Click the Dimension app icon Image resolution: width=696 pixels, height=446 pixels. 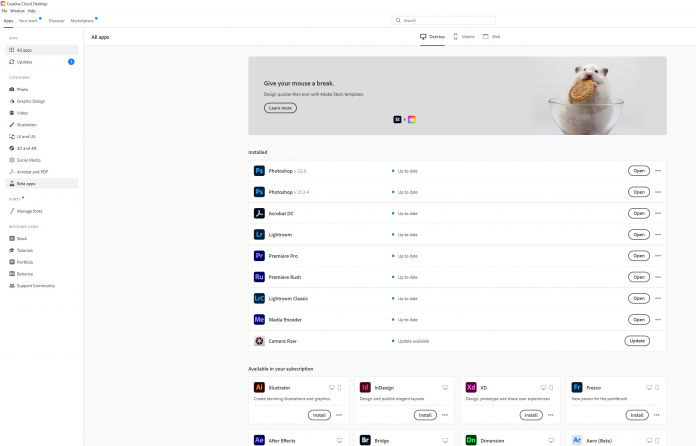(471, 440)
